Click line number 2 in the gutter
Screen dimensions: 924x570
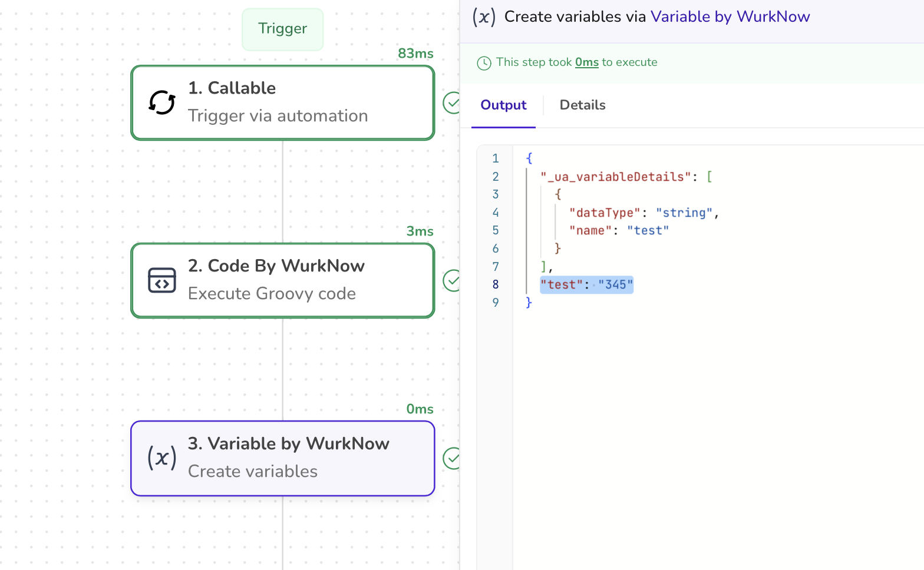click(496, 177)
